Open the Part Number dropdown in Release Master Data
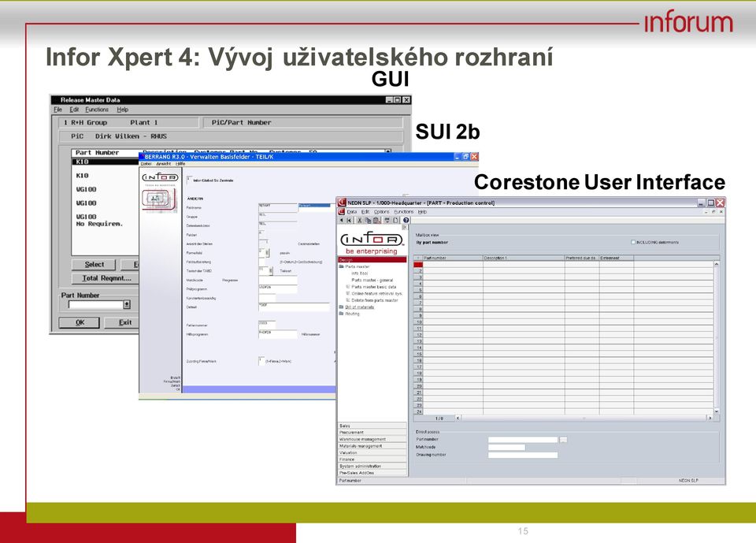This screenshot has height=543, width=756. pyautogui.click(x=126, y=304)
